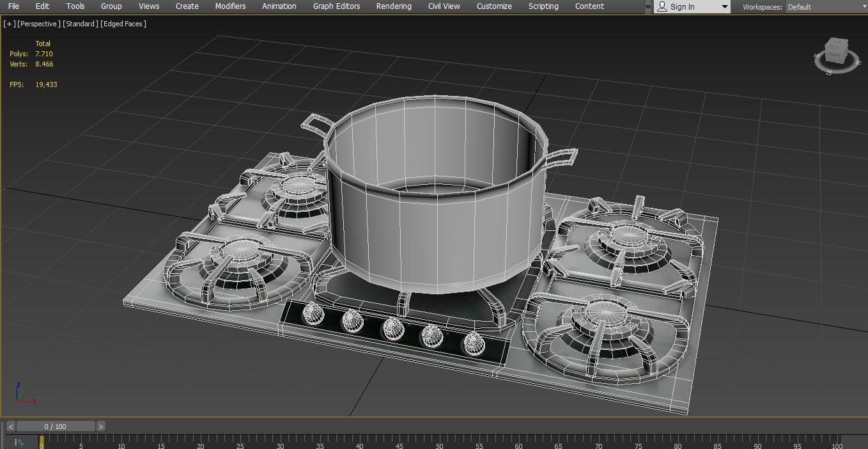Open the Scripting menu
868x449 pixels.
point(543,6)
